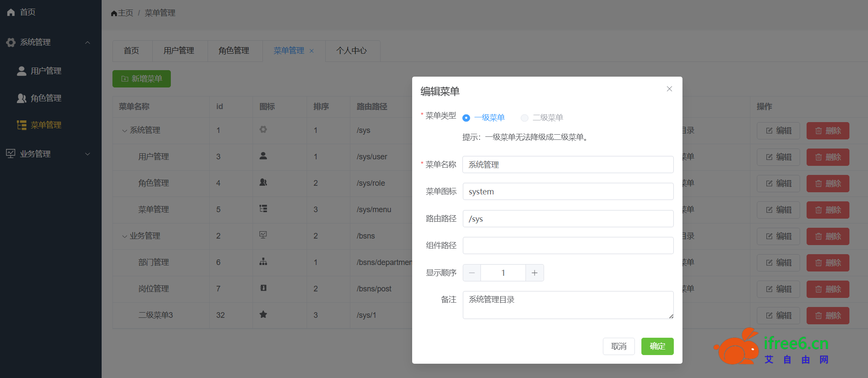Viewport: 868px width, 378px height.
Task: Click the tree list icon in the 菜单管理 table row
Action: coord(263,209)
